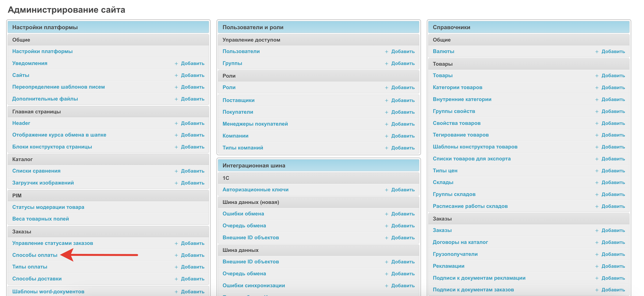The height and width of the screenshot is (296, 644).
Task: Click plus icon beside Способы оплаты
Action: pos(176,255)
